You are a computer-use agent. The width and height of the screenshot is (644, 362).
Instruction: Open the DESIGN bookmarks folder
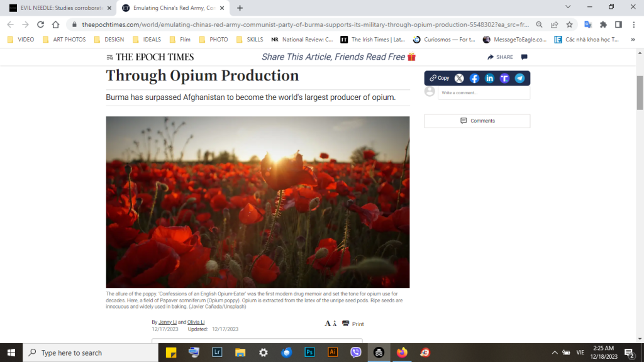[x=109, y=40]
